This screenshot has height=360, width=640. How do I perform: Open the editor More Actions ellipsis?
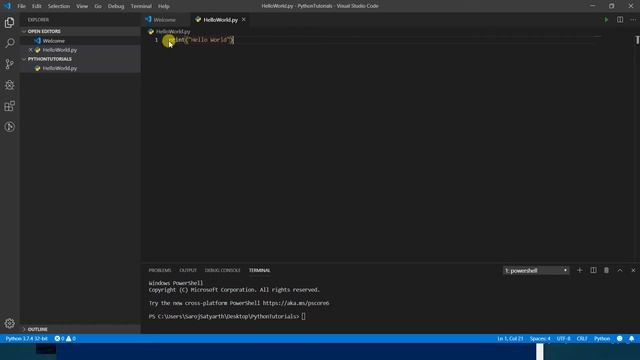point(633,20)
